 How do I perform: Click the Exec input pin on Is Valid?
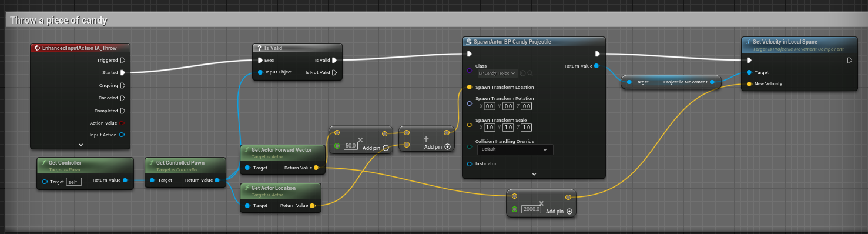(260, 60)
